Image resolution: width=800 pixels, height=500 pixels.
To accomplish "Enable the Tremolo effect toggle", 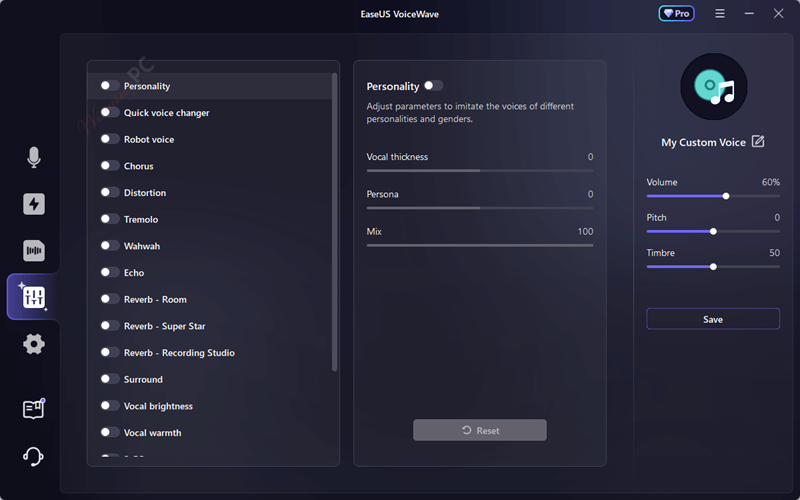I will pos(110,219).
